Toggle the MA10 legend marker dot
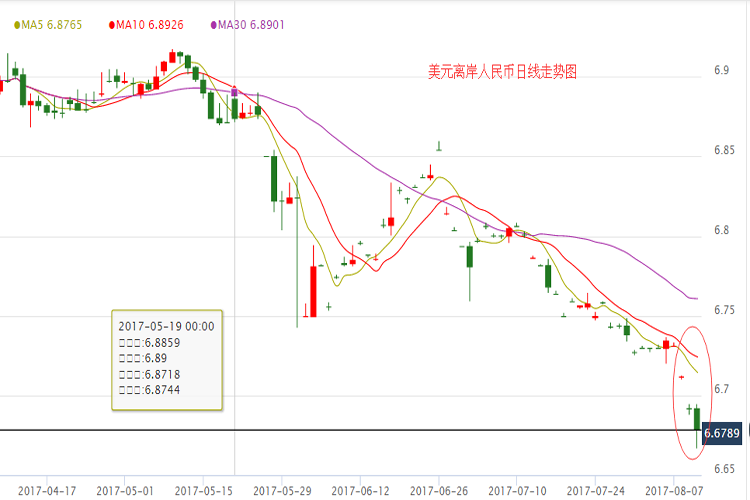 111,24
